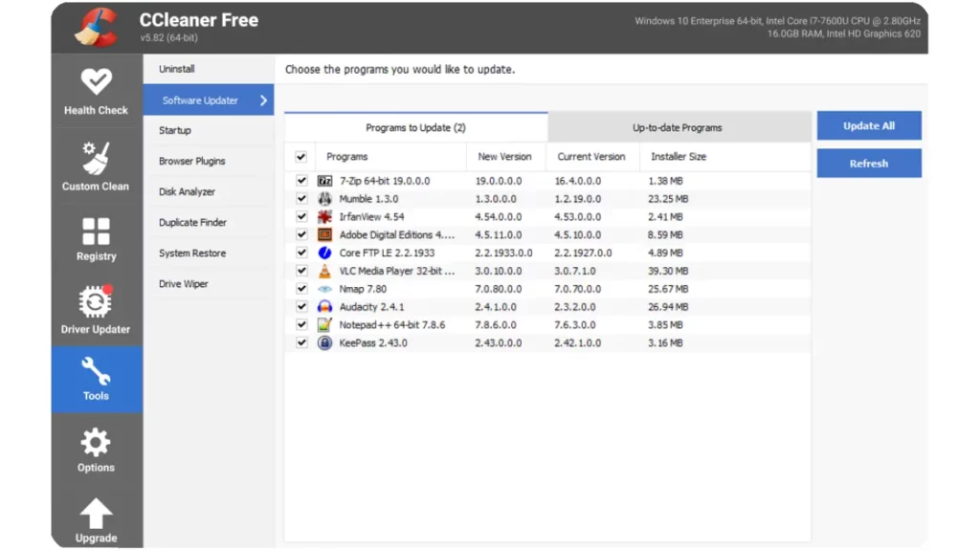Image resolution: width=980 pixels, height=551 pixels.
Task: Select Duplicate Finder in tools list
Action: (192, 223)
